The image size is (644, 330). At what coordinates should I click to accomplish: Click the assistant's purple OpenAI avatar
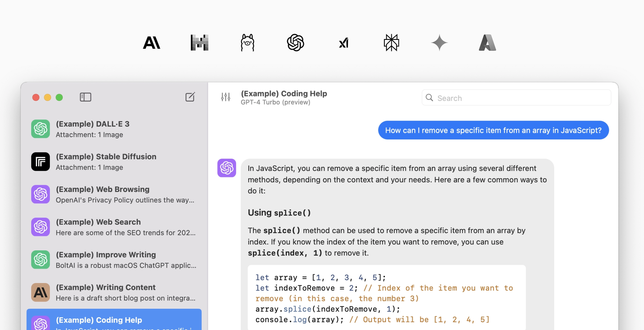(227, 168)
